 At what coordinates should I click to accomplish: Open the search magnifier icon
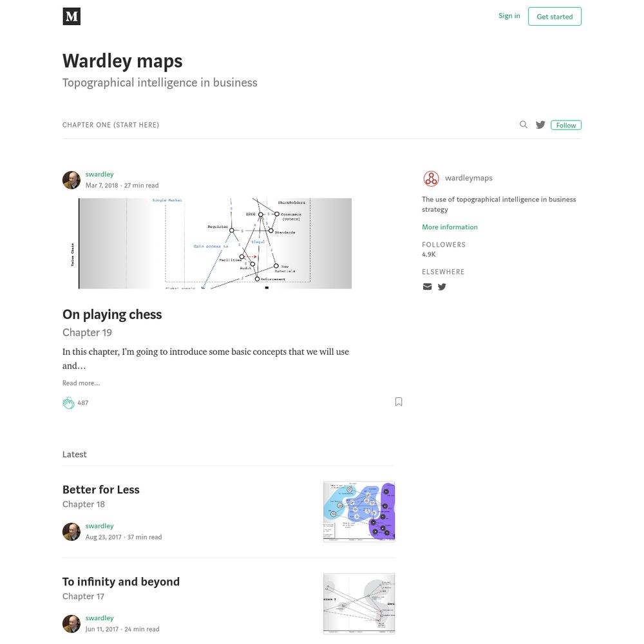pyautogui.click(x=523, y=124)
